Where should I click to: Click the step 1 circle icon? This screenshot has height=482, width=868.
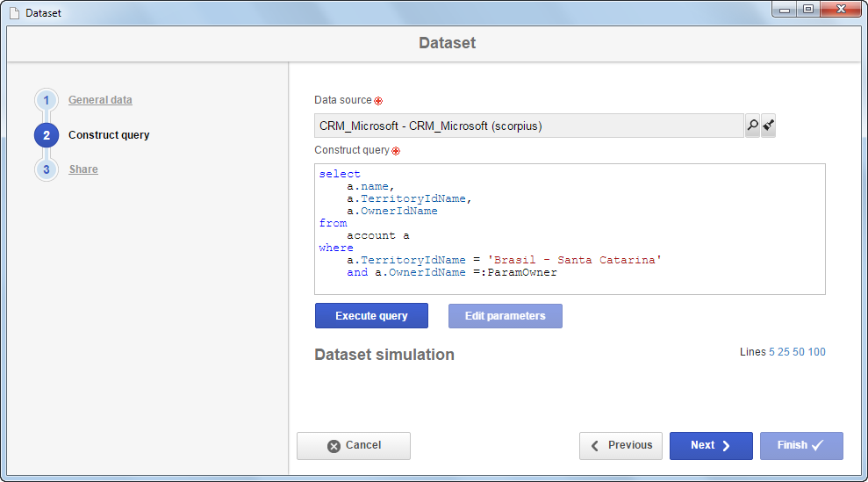[47, 100]
